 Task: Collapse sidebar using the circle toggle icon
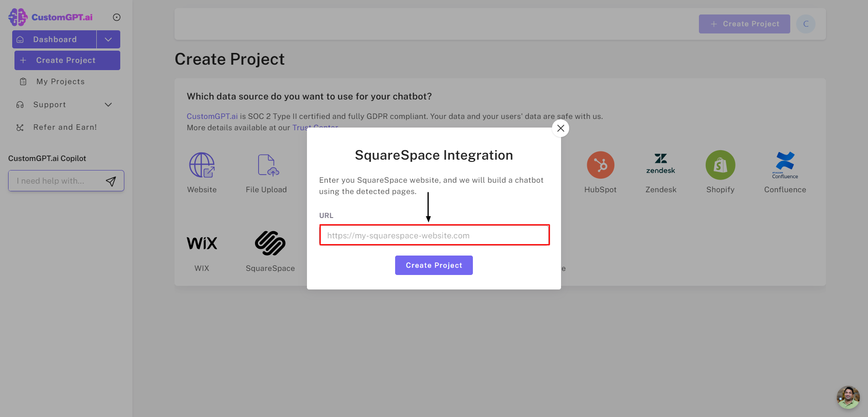(117, 17)
